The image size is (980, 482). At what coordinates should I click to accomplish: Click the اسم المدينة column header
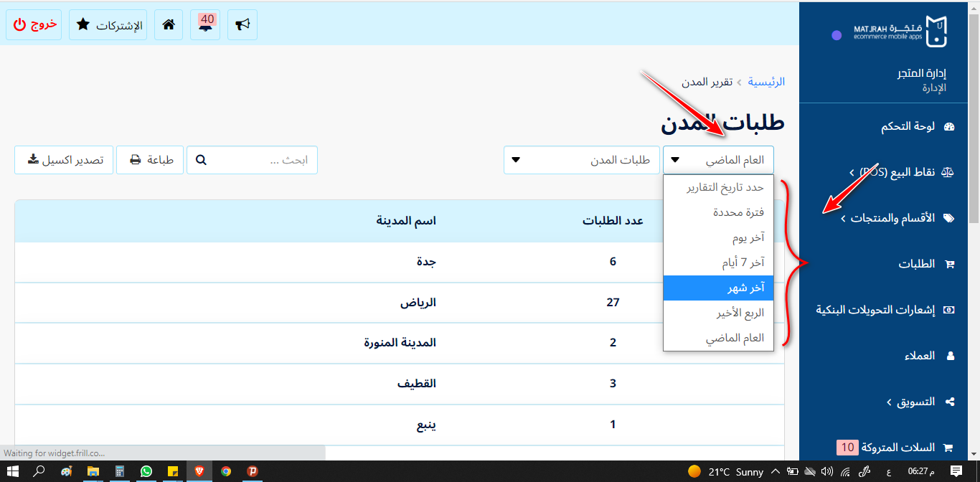pos(406,221)
